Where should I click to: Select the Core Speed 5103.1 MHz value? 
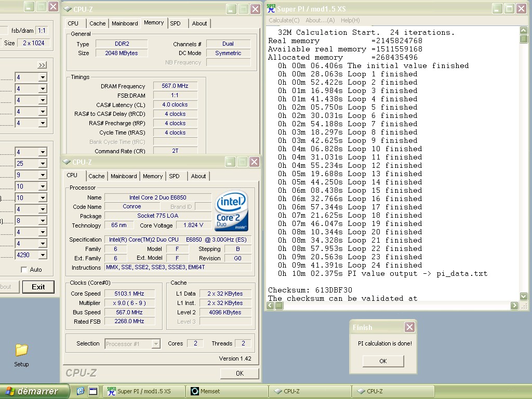pos(129,294)
